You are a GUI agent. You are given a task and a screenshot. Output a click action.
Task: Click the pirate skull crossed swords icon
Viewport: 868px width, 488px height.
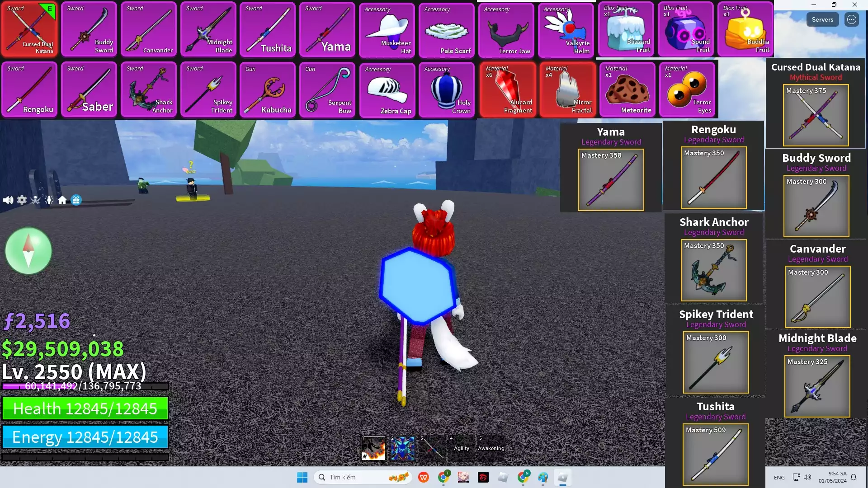pos(35,200)
